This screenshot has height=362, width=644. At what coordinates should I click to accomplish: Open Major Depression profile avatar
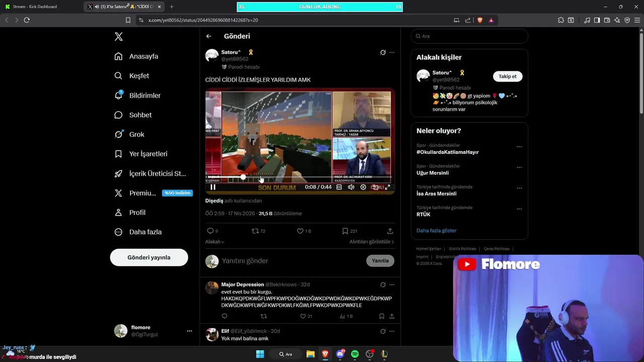(x=212, y=288)
